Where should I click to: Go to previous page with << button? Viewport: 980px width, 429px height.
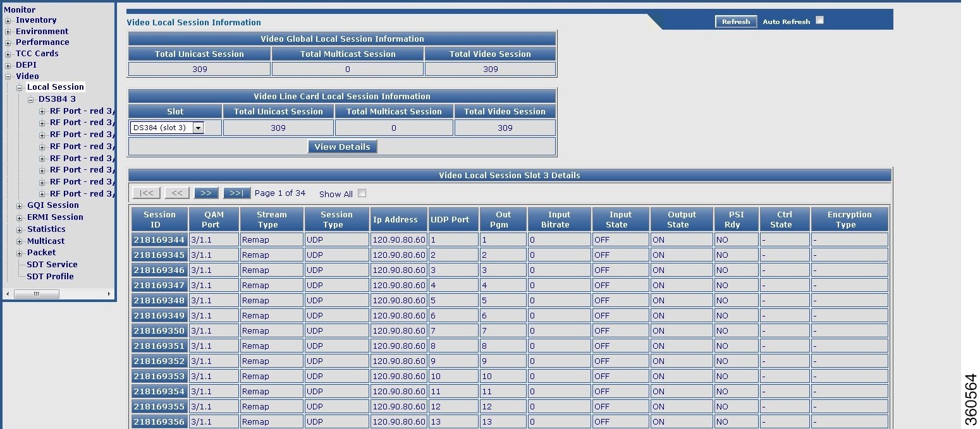pyautogui.click(x=176, y=193)
